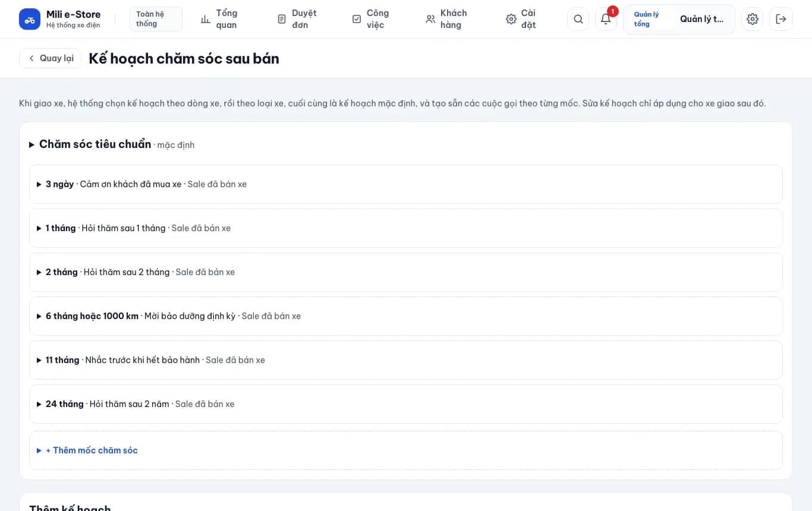This screenshot has height=511, width=812.
Task: Open notifications bell icon
Action: click(606, 19)
